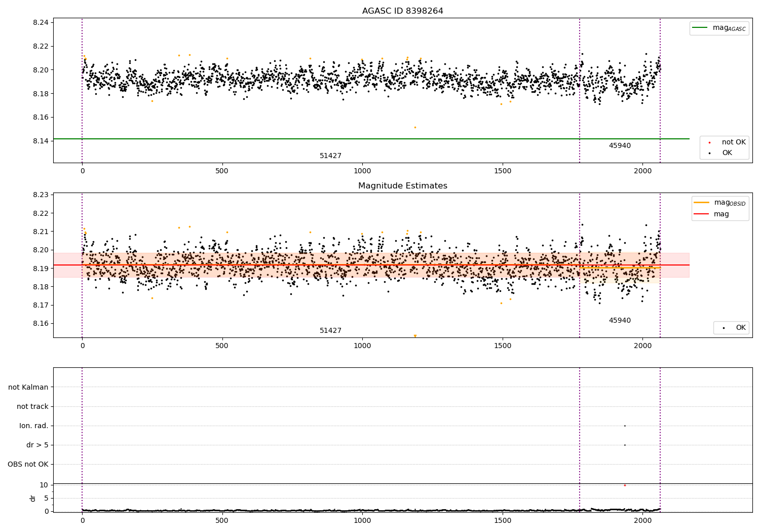This screenshot has width=760, height=532.
Task: Click the '2000' x-tick under Magnitude Estimates plot
Action: (x=642, y=346)
